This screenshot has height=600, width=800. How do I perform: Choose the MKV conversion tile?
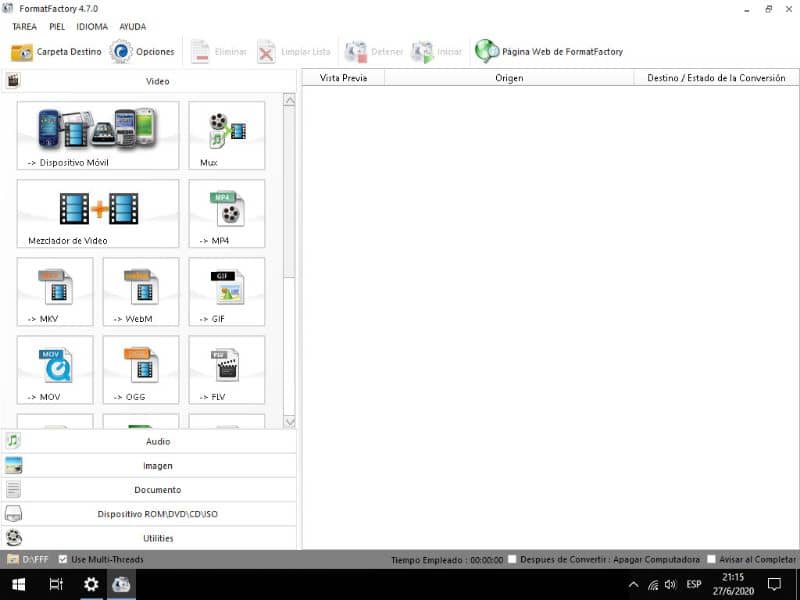[x=55, y=291]
